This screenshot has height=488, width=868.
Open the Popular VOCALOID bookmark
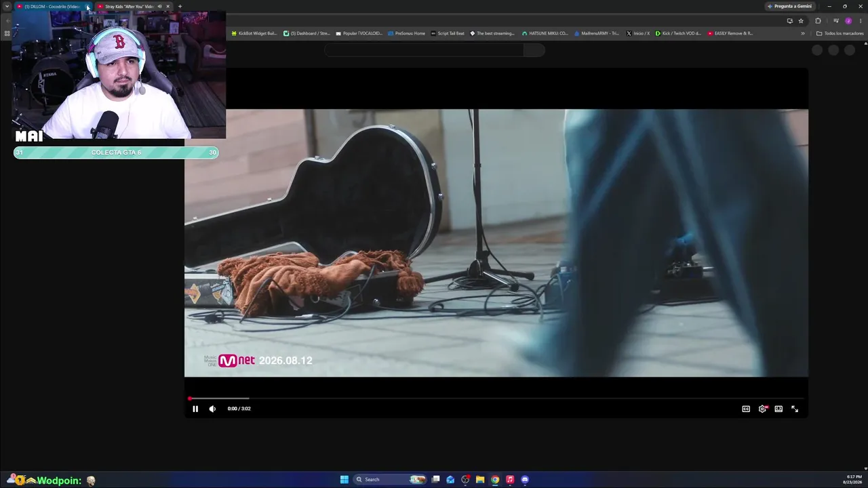click(359, 33)
